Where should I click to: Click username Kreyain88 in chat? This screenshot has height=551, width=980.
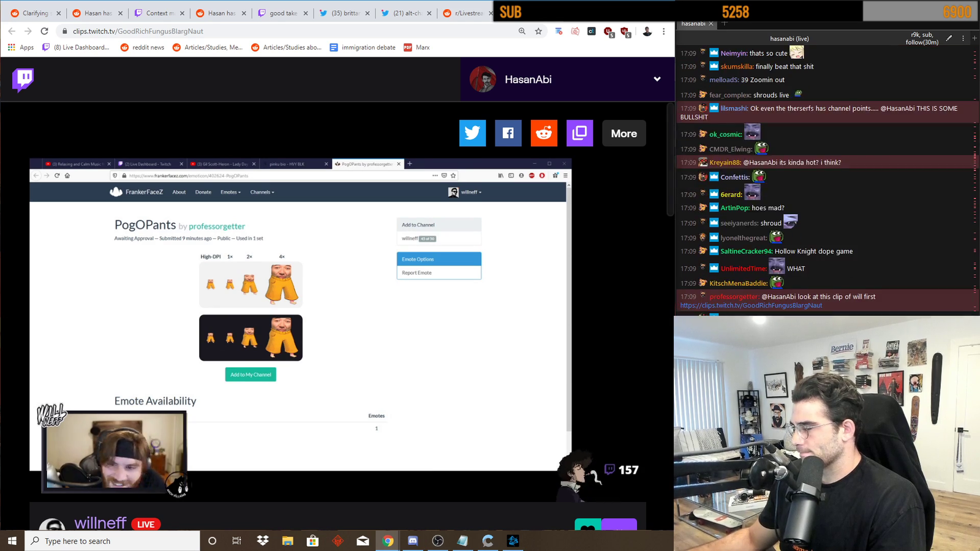[725, 162]
